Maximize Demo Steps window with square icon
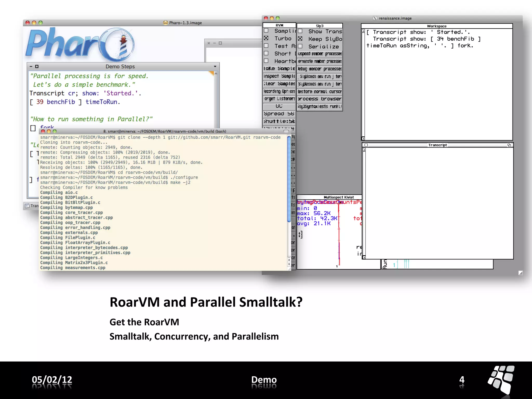Image resolution: width=532 pixels, height=399 pixels. [x=37, y=66]
